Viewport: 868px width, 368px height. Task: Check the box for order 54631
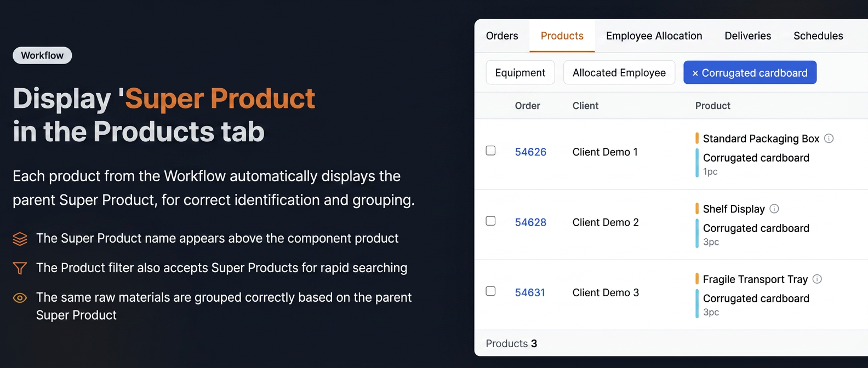click(490, 291)
